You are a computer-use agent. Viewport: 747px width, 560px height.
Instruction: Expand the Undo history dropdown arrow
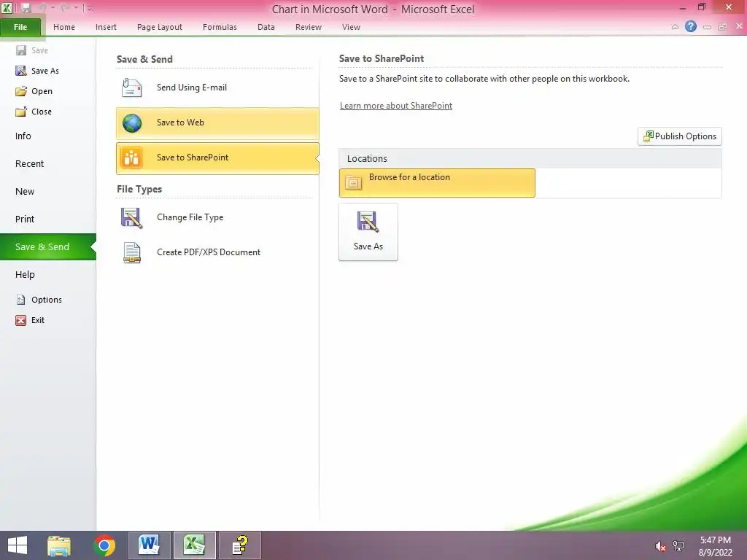click(53, 8)
